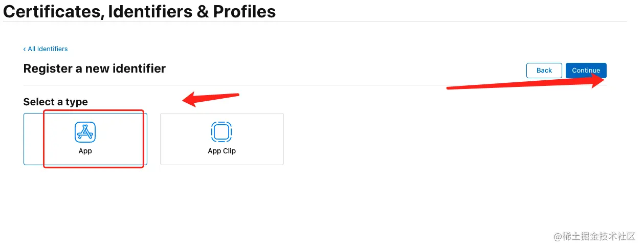Click the Certificates, Identifiers & Profiles page title
The width and height of the screenshot is (644, 250).
[x=140, y=11]
